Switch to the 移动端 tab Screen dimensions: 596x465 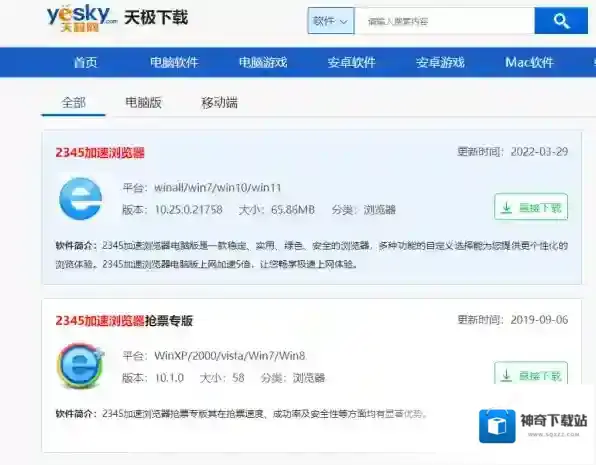pos(219,103)
